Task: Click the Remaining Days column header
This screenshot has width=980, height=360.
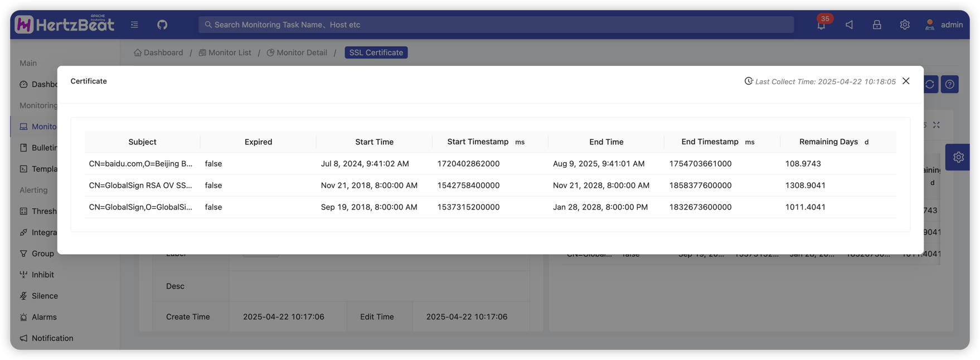Action: point(828,142)
